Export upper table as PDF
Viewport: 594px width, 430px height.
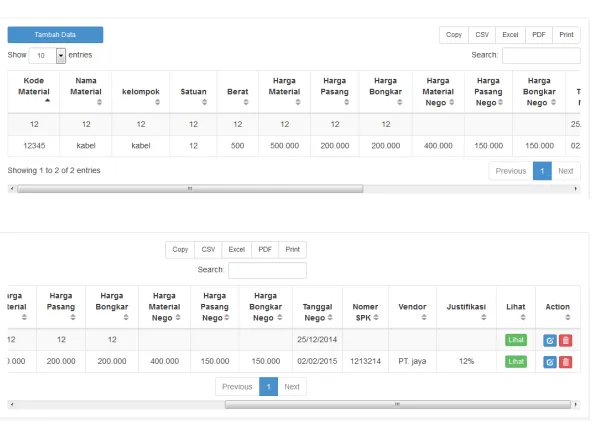(x=539, y=34)
